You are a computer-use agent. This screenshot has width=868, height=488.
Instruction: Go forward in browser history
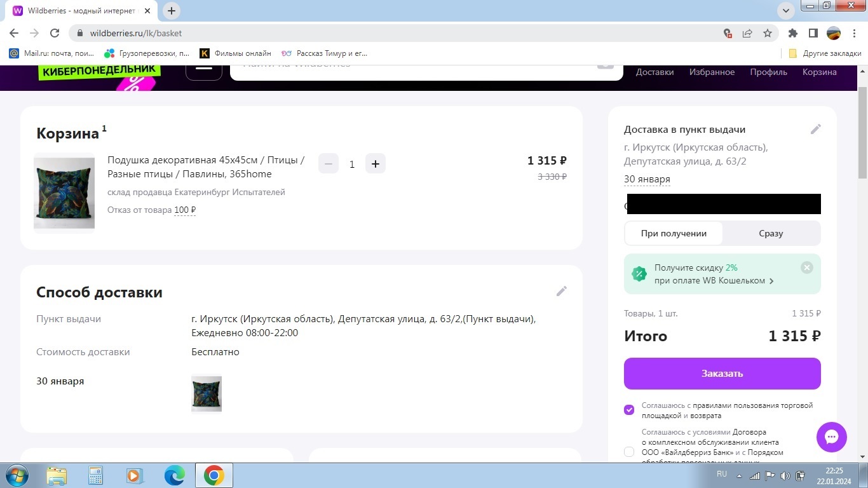(34, 33)
